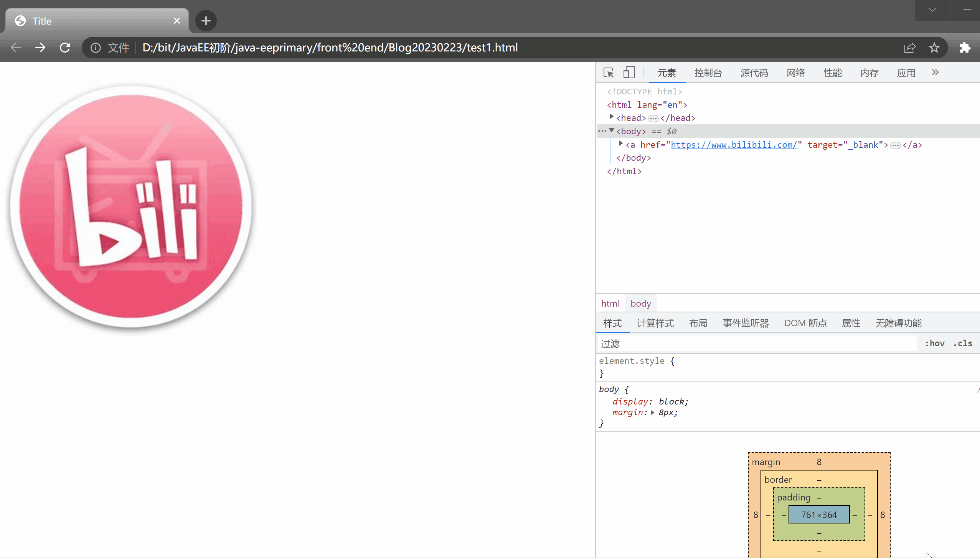Select the closing </html> tag line
Image resolution: width=980 pixels, height=558 pixels.
[x=624, y=171]
